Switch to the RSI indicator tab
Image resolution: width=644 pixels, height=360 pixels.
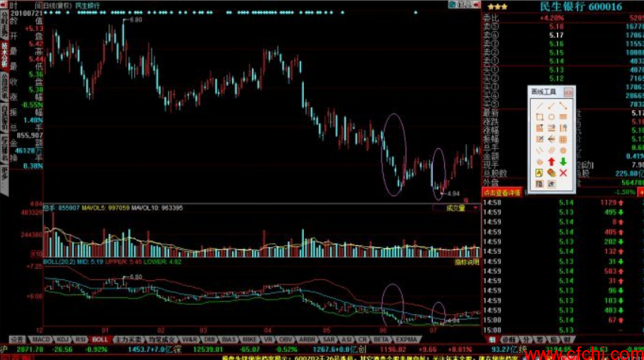[81, 340]
